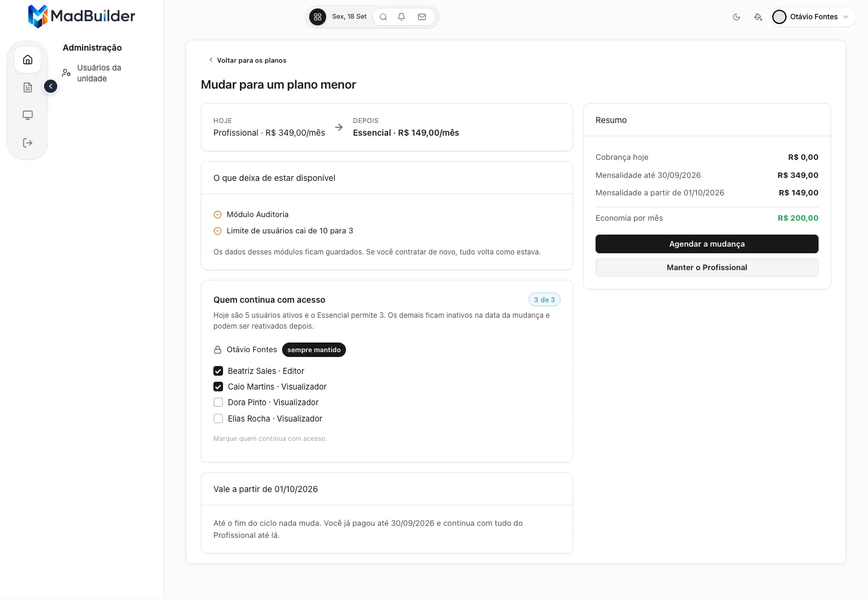This screenshot has width=868, height=600.
Task: Click Manter o Profissional button
Action: 707,267
